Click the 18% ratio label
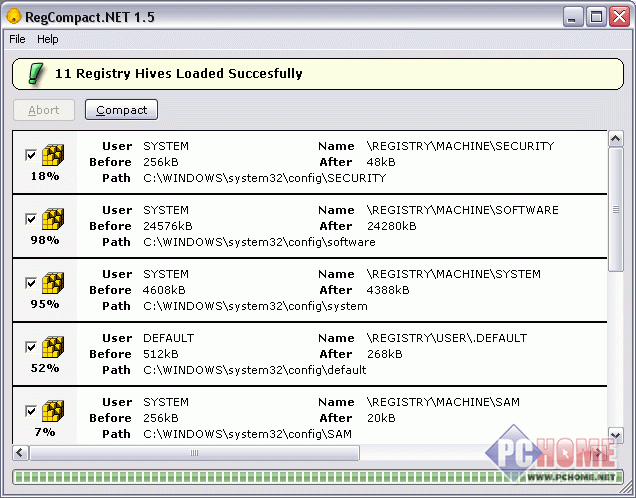The height and width of the screenshot is (498, 636). click(45, 176)
